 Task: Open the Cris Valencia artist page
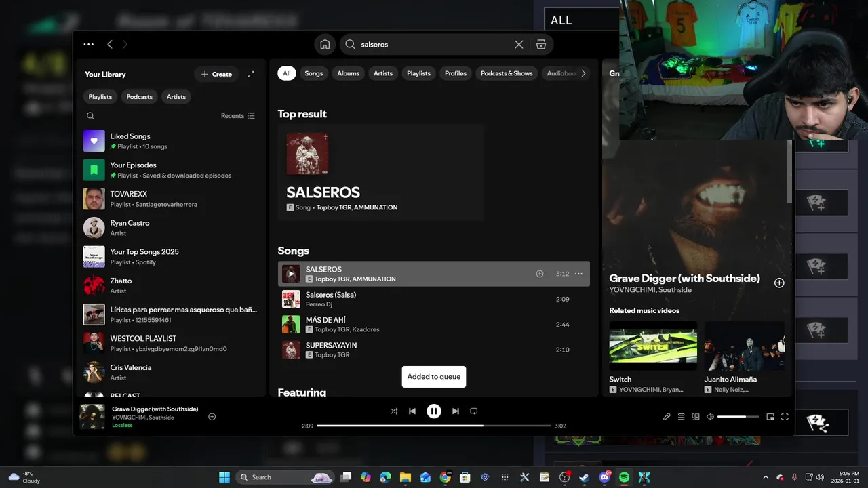coord(170,372)
